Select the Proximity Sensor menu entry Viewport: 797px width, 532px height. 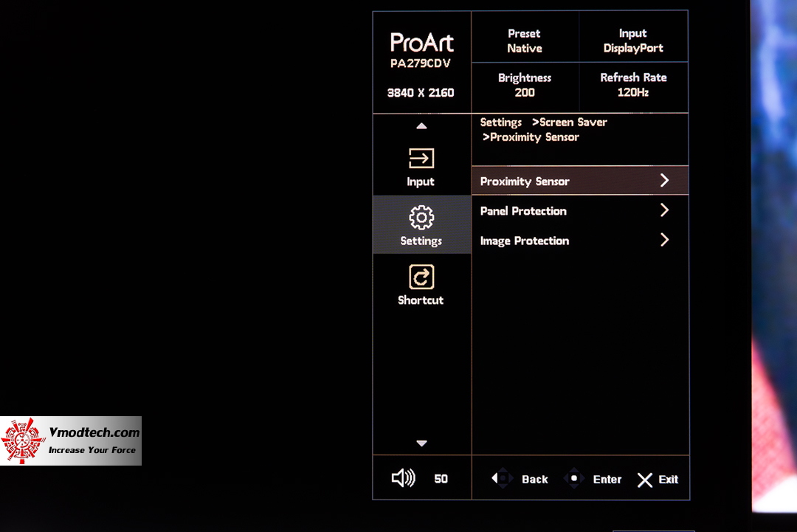click(x=580, y=180)
